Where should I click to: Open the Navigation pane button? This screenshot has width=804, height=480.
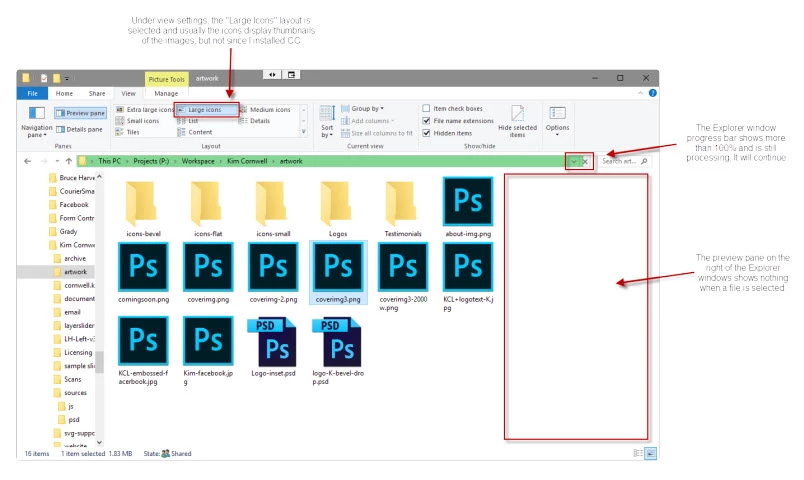[36, 122]
